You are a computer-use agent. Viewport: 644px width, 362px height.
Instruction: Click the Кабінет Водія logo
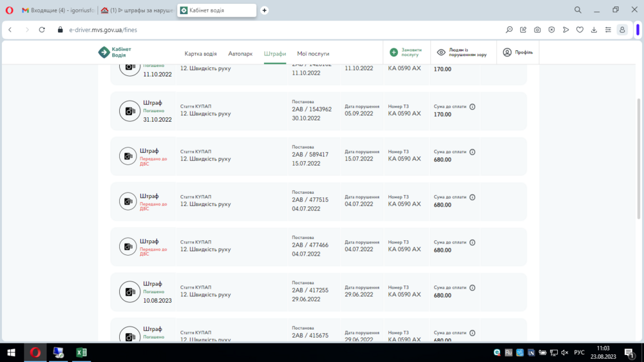tap(115, 53)
